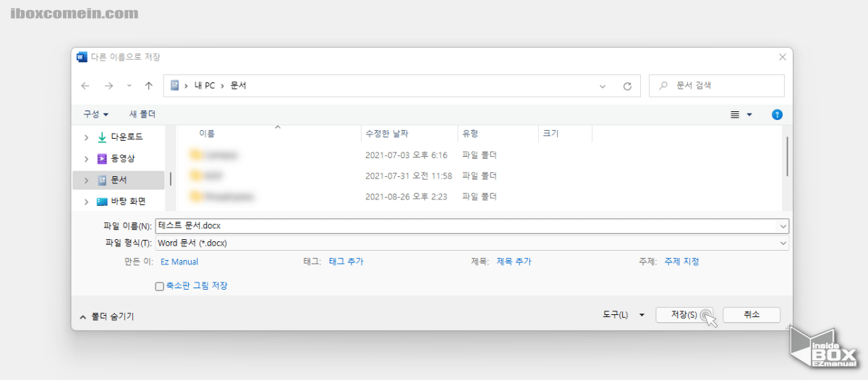Click the 문서 검색 search field
This screenshot has height=380, width=868.
tap(717, 85)
